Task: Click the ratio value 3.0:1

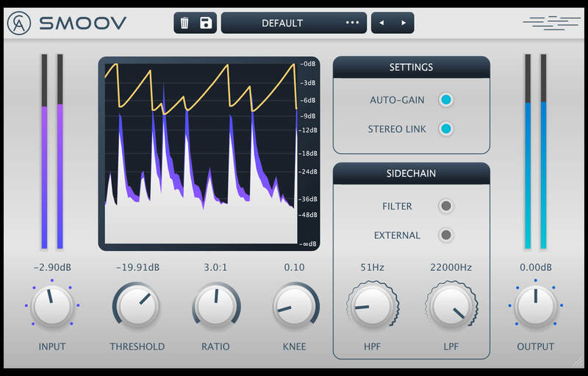Action: point(215,267)
